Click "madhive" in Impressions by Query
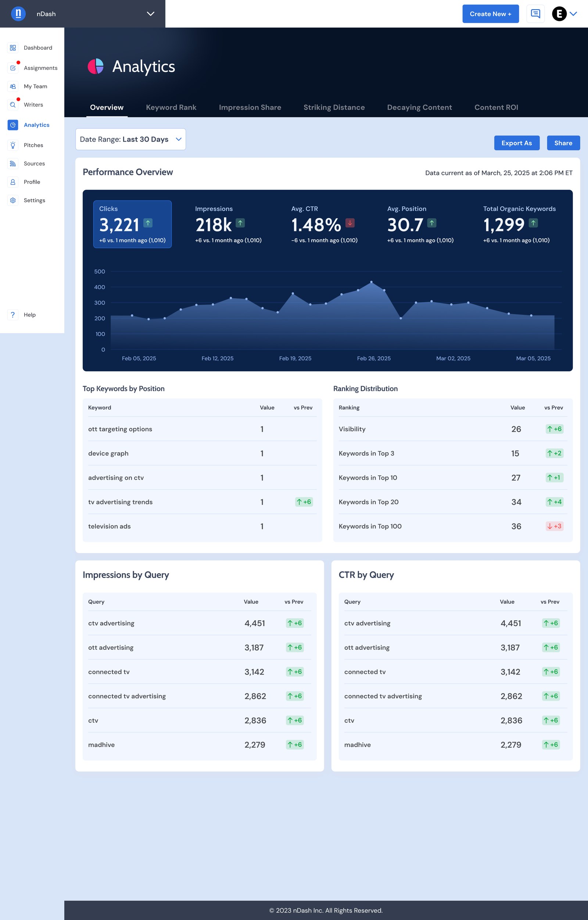Screen dimensions: 588x920 click(101, 745)
